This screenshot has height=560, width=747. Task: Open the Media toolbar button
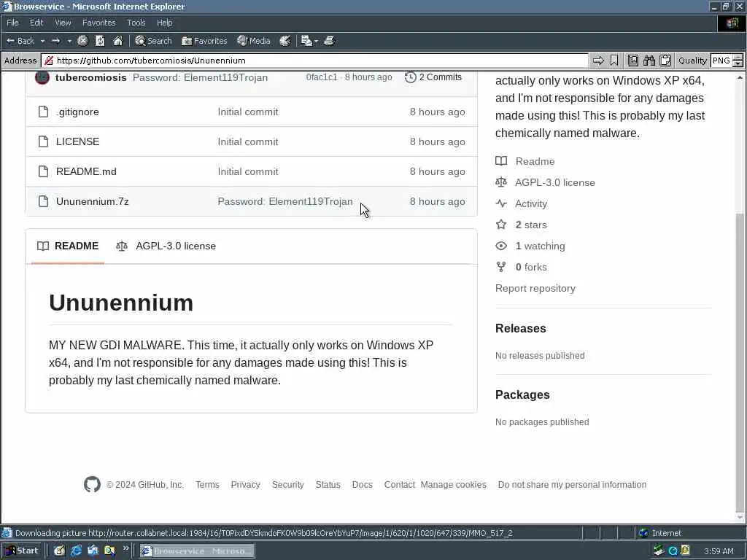254,41
